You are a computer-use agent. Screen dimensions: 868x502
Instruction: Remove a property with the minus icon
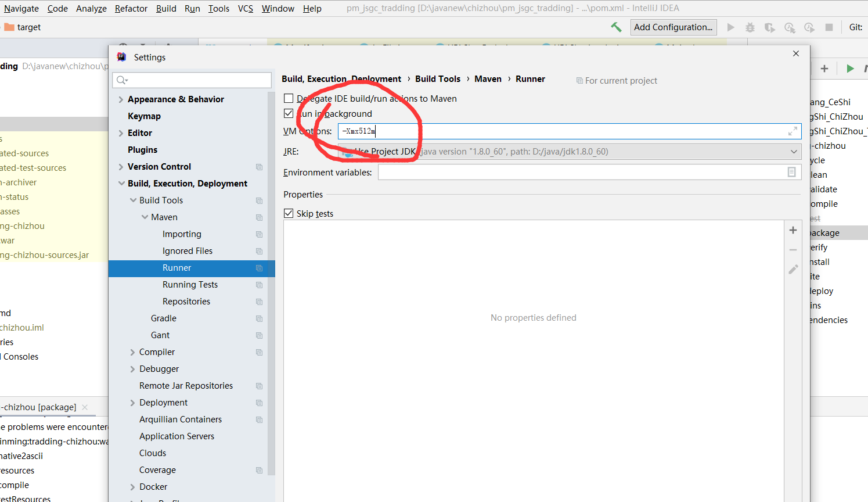793,249
